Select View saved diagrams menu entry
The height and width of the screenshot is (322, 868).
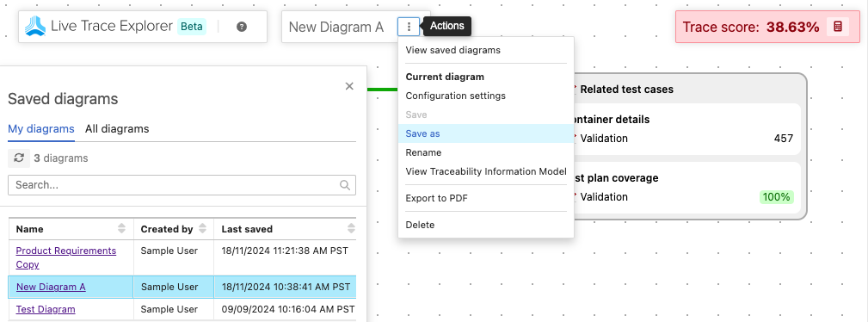(x=485, y=50)
